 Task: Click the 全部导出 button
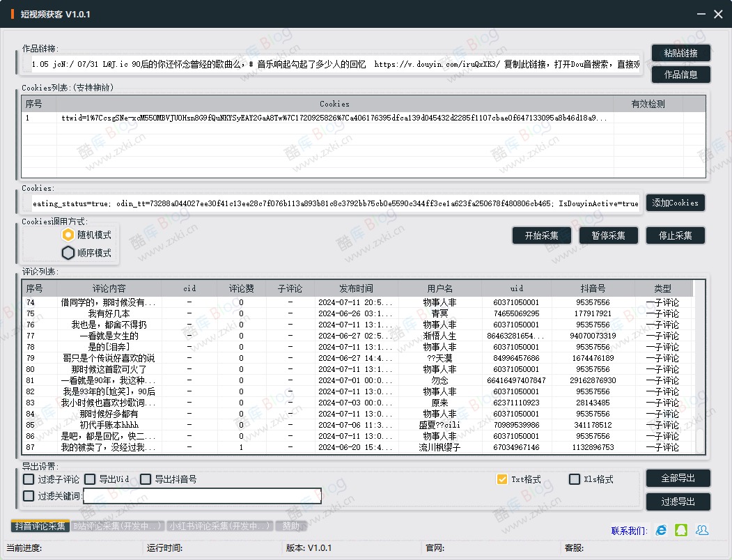pos(678,479)
